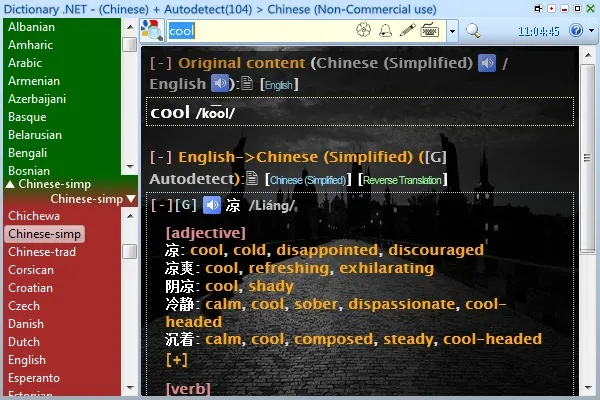Select Czech in the target language list
Screen dimensions: 600x400
(x=24, y=306)
